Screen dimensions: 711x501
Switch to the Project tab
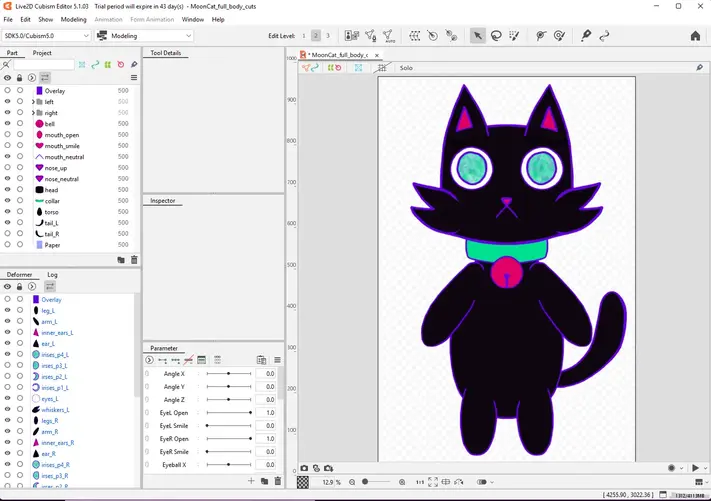pos(42,53)
